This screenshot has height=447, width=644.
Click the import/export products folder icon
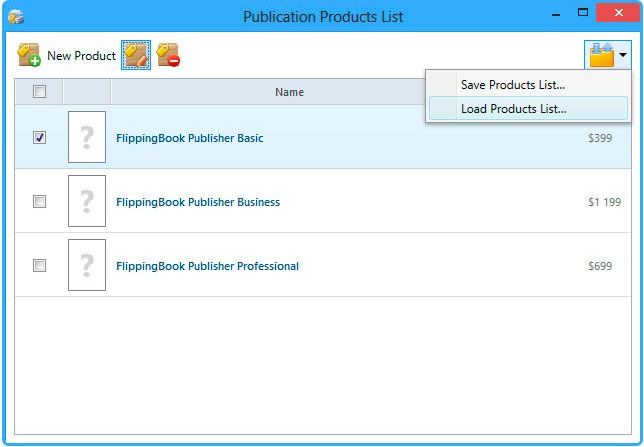point(601,55)
